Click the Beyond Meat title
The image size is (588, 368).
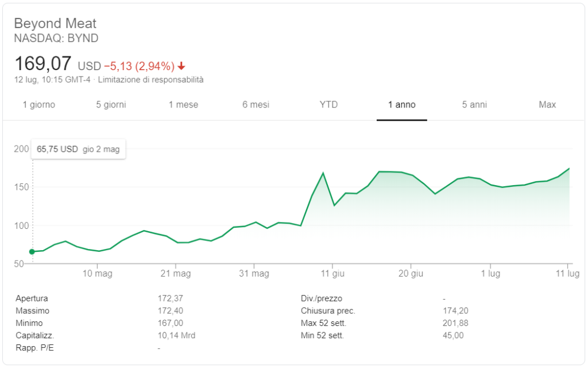55,23
